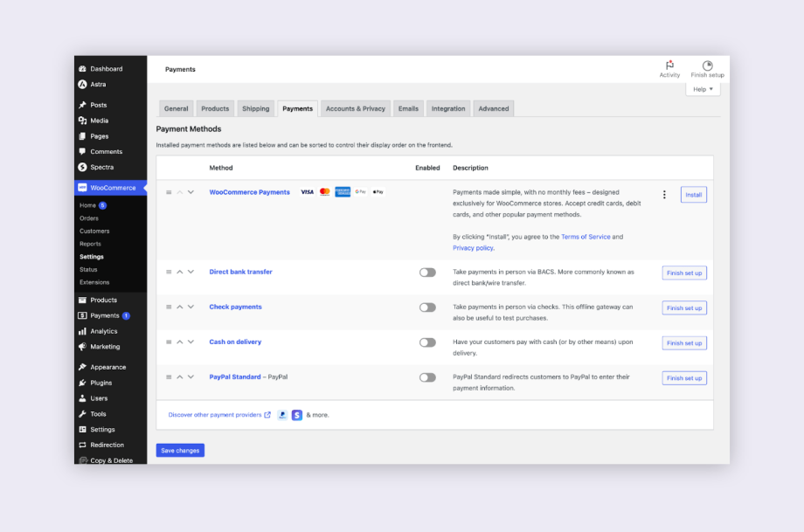Expand the Help dropdown

point(703,89)
